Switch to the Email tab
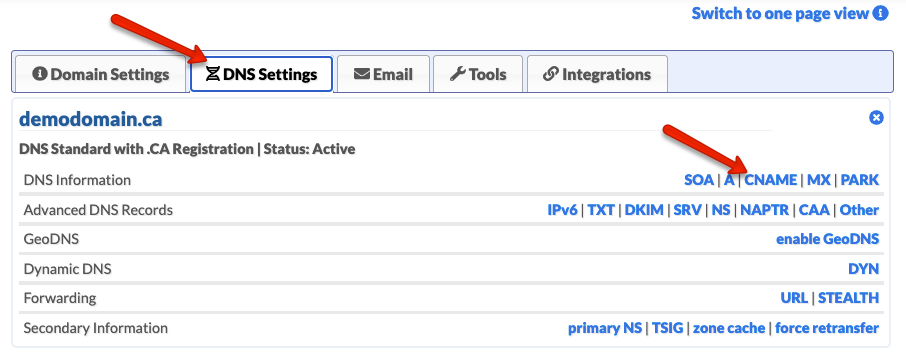This screenshot has height=364, width=906. (383, 74)
